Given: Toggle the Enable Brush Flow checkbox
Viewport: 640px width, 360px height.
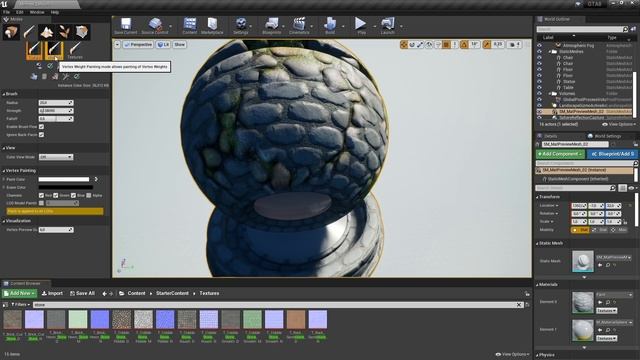Looking at the screenshot, I should (41, 127).
